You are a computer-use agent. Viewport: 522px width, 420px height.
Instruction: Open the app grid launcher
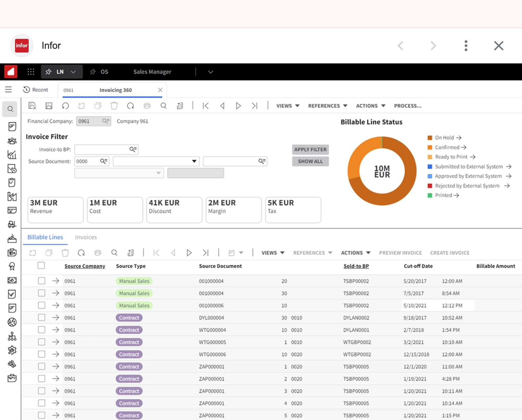point(31,72)
